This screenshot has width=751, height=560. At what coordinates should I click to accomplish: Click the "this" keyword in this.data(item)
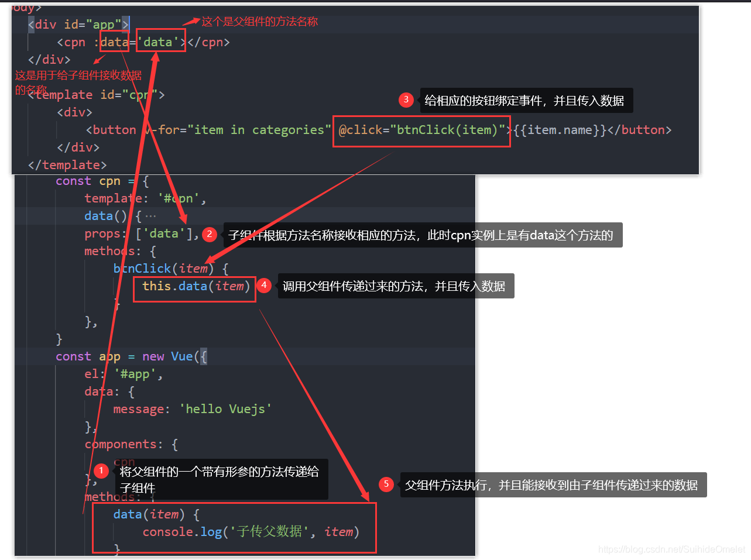click(156, 286)
